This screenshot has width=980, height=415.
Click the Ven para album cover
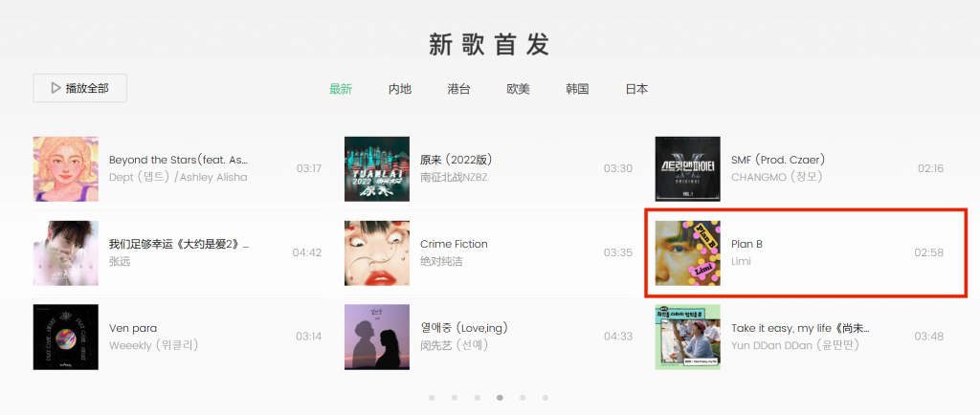[x=66, y=337]
